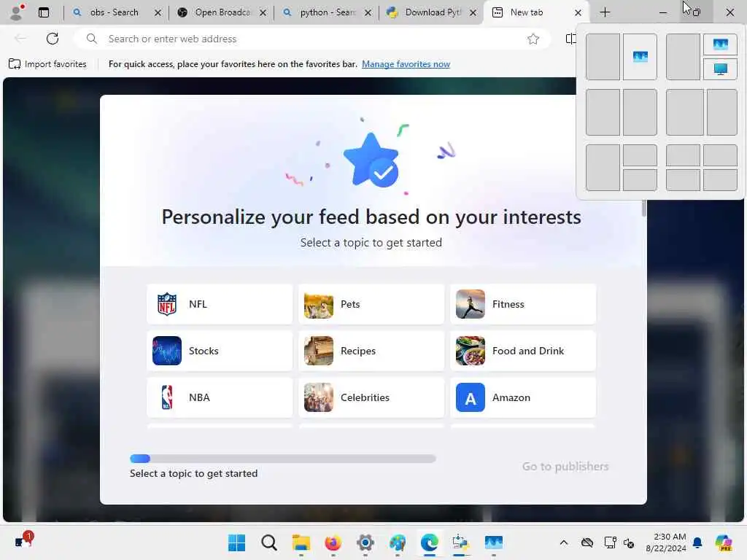Click the cloud sync tray icon
This screenshot has height=560, width=747.
point(587,542)
